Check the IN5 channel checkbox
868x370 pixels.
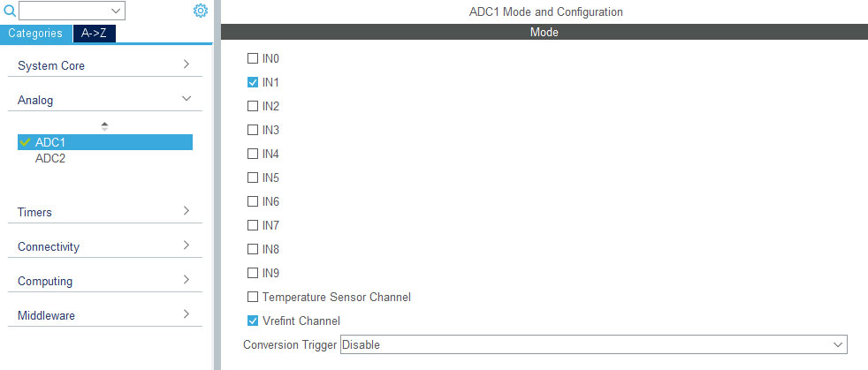point(253,177)
